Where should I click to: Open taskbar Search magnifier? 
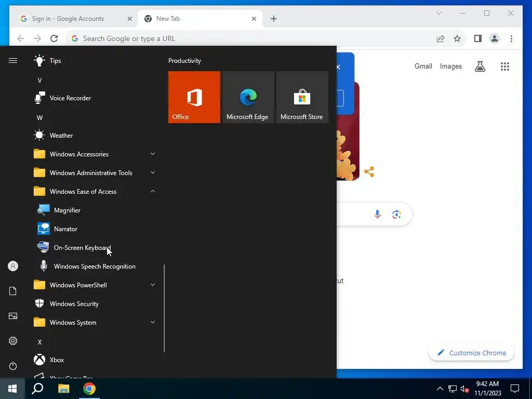click(37, 389)
